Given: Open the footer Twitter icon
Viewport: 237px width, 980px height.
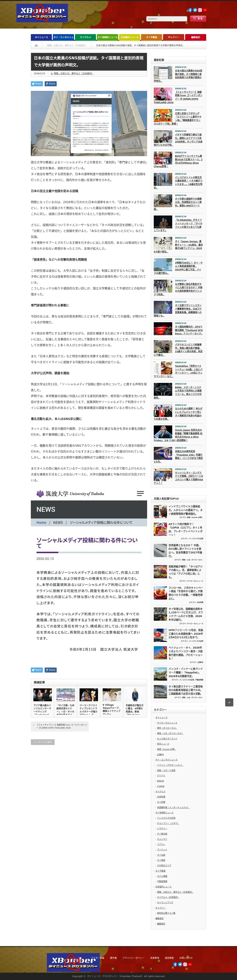Looking at the screenshot, I should tap(180, 964).
